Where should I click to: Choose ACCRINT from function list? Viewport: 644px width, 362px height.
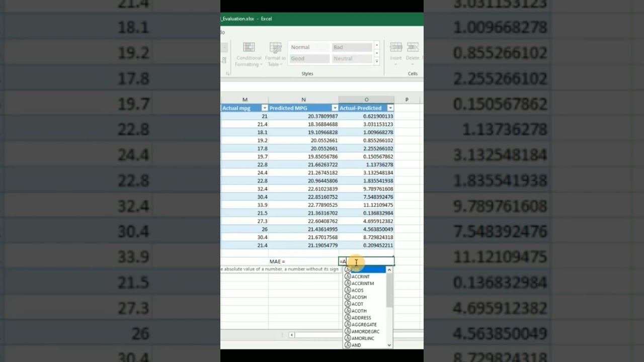pos(365,277)
